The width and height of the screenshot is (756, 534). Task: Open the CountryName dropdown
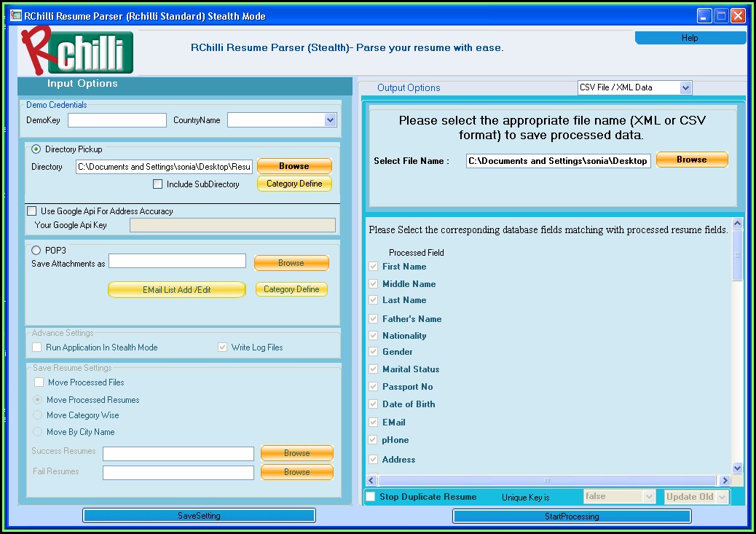pyautogui.click(x=330, y=120)
